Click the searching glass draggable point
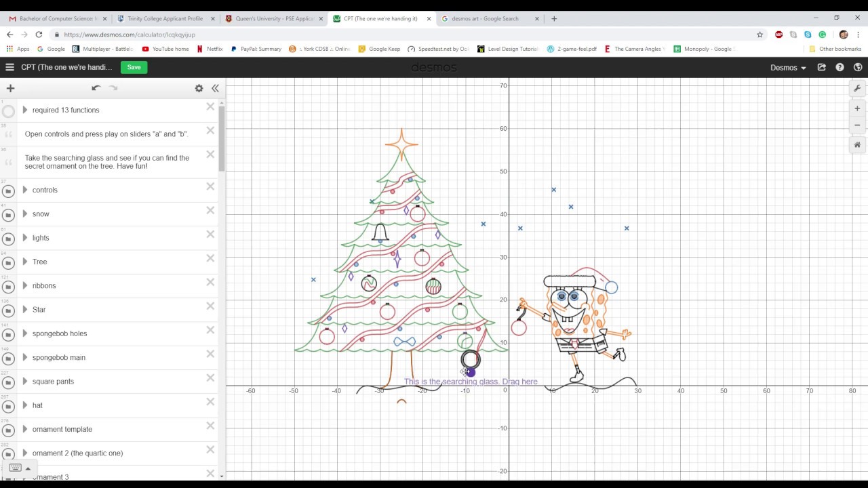Screen dimensions: 868x488 click(x=471, y=372)
